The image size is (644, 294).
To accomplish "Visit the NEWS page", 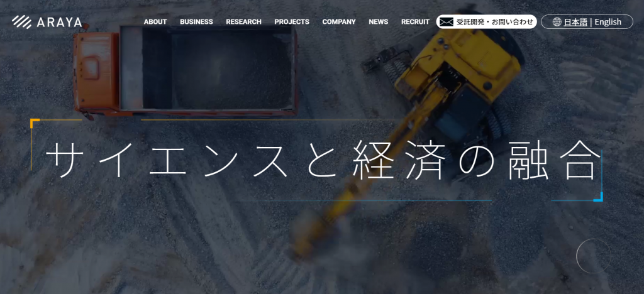I will pos(379,22).
